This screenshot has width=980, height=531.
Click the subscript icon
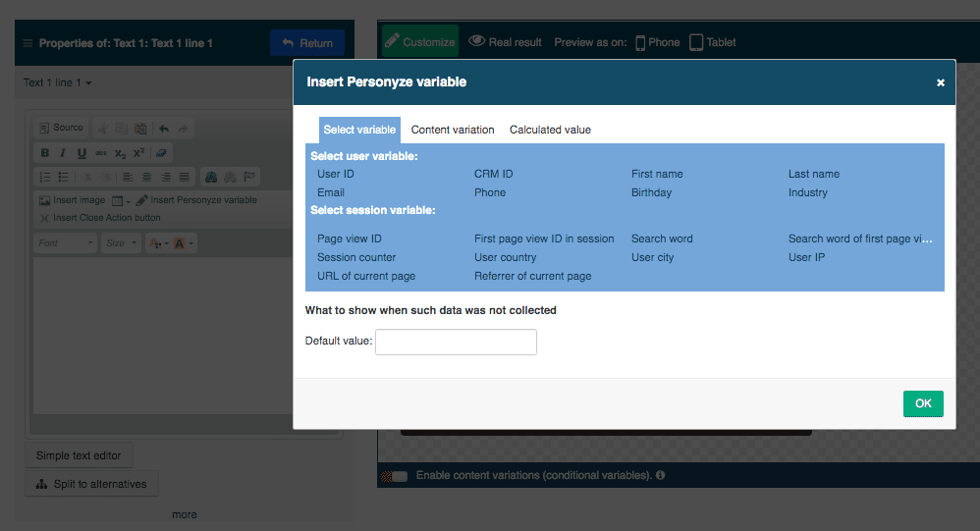click(x=120, y=153)
